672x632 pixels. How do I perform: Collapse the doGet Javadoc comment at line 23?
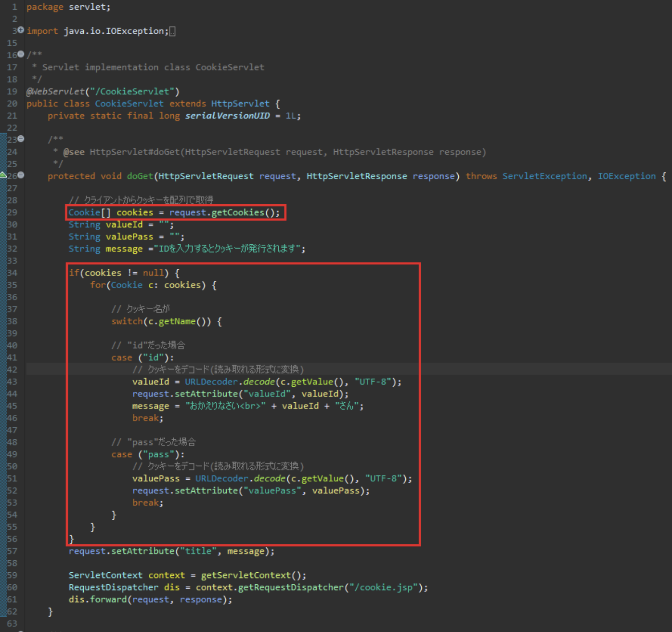[21, 139]
